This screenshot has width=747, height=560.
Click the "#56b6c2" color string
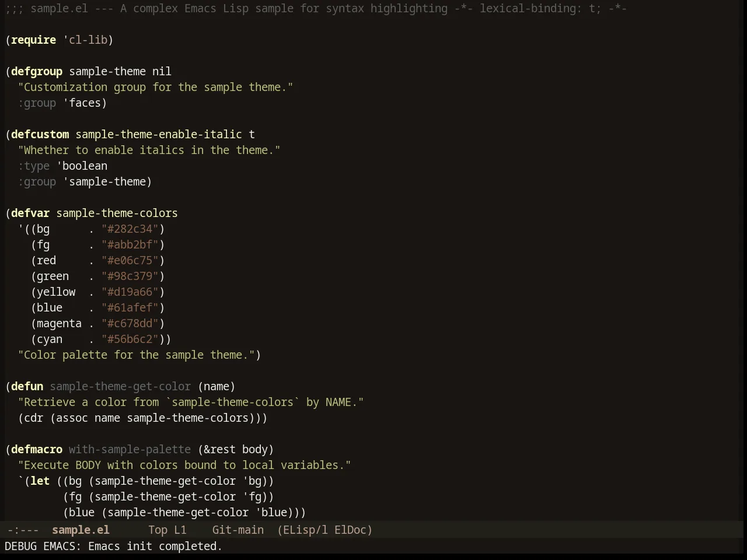click(x=130, y=339)
